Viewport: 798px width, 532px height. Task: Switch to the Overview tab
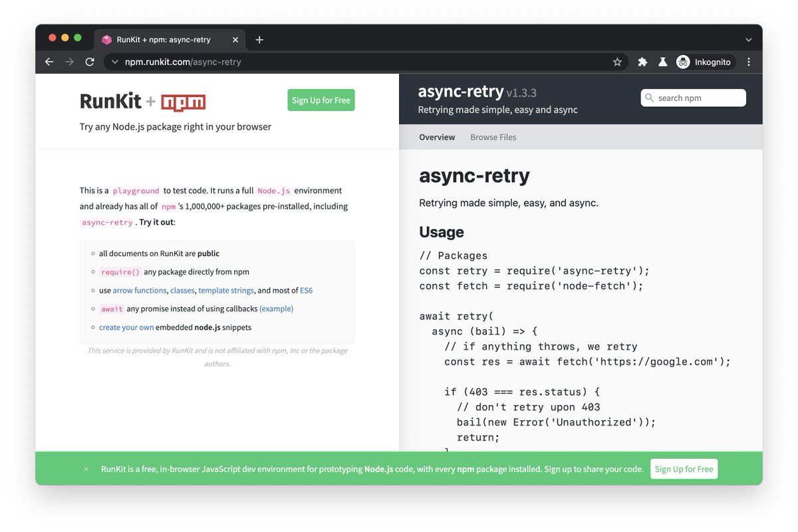[437, 137]
